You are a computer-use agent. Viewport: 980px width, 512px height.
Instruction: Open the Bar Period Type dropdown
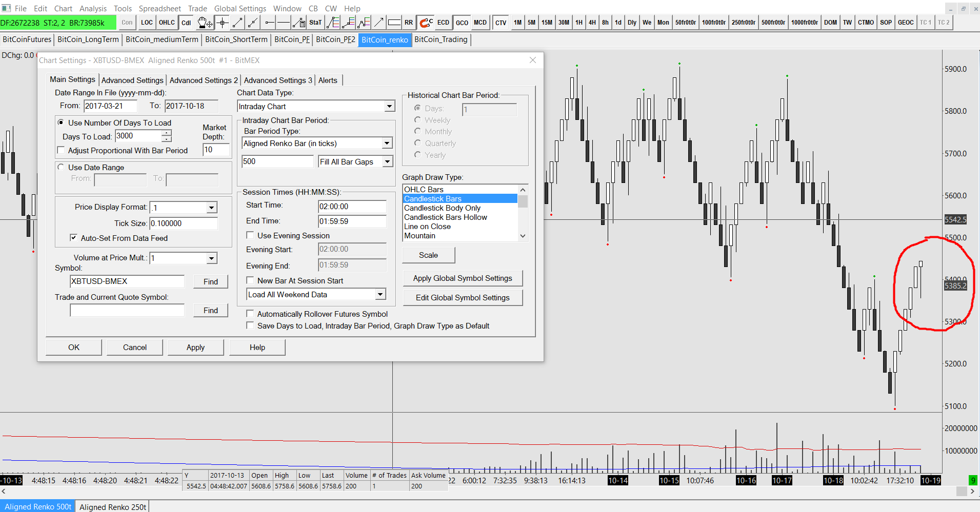click(387, 144)
